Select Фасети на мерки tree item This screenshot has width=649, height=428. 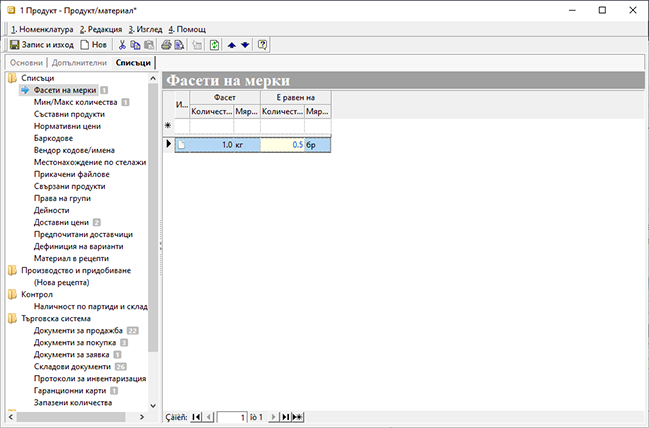pos(65,90)
